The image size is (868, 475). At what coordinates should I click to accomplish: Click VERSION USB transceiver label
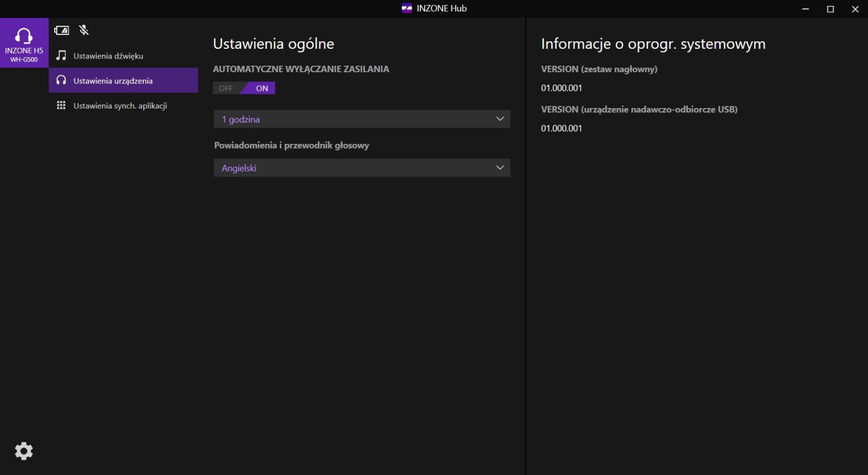click(639, 109)
